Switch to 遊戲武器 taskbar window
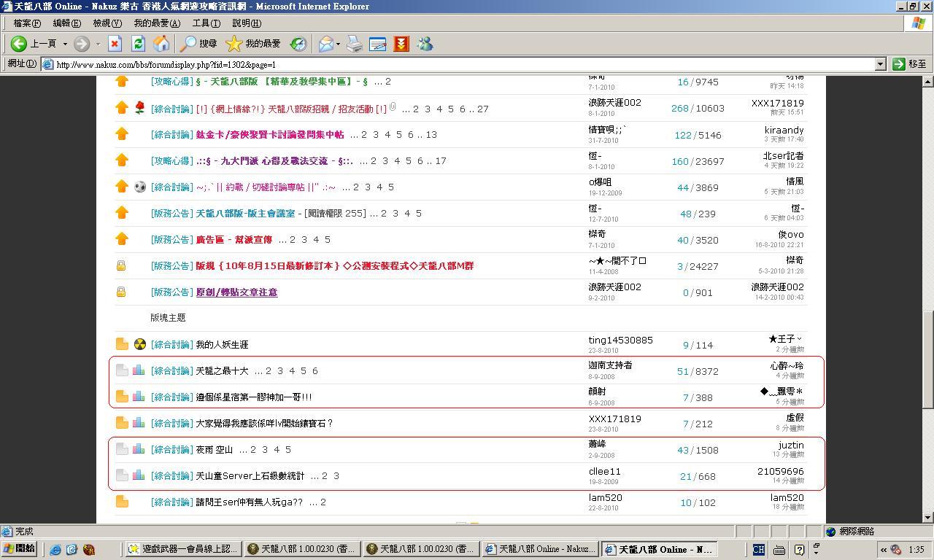 pyautogui.click(x=183, y=549)
